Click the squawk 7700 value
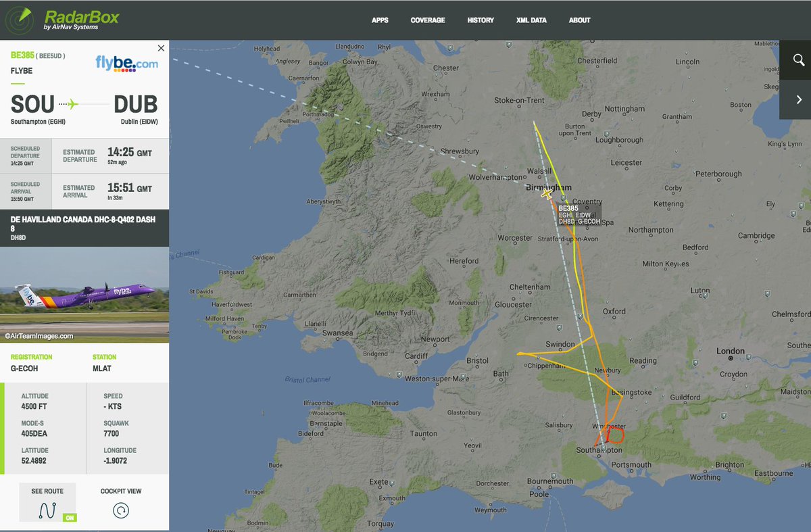The width and height of the screenshot is (811, 532). pos(112,433)
